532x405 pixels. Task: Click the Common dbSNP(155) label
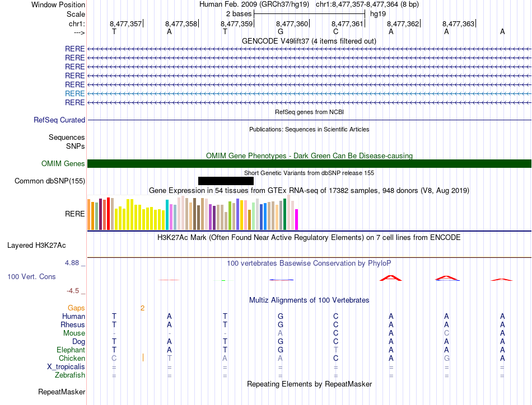pos(49,181)
